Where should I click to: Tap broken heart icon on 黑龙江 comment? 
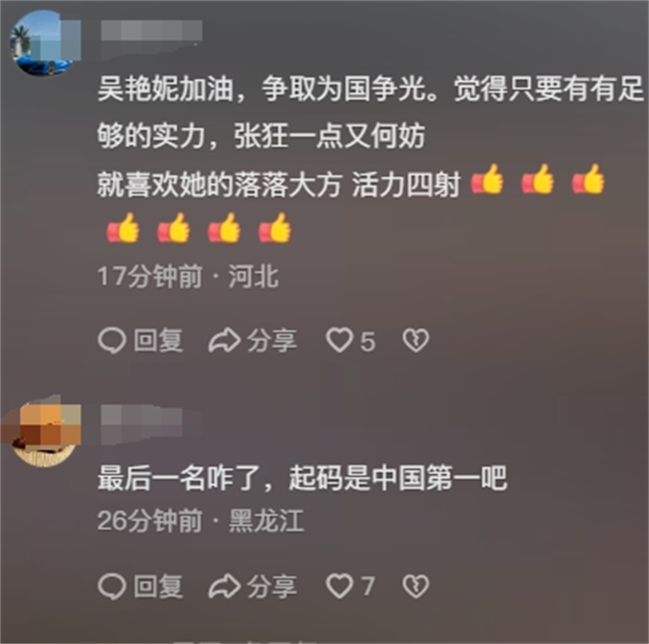click(x=416, y=586)
